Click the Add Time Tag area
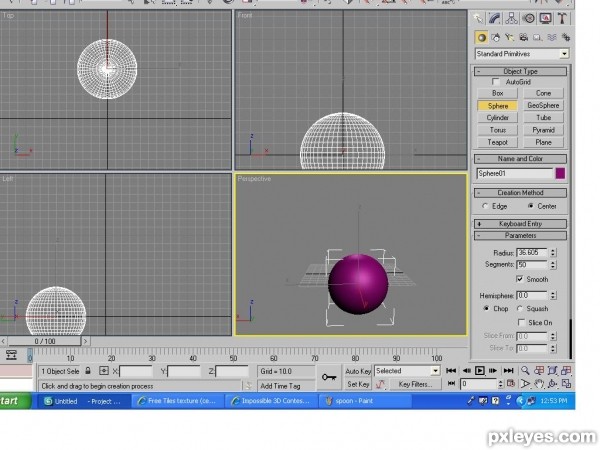The width and height of the screenshot is (600, 450). (x=286, y=386)
